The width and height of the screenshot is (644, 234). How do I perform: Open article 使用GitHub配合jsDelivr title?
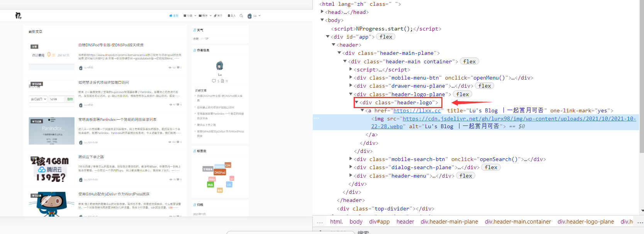tap(114, 194)
